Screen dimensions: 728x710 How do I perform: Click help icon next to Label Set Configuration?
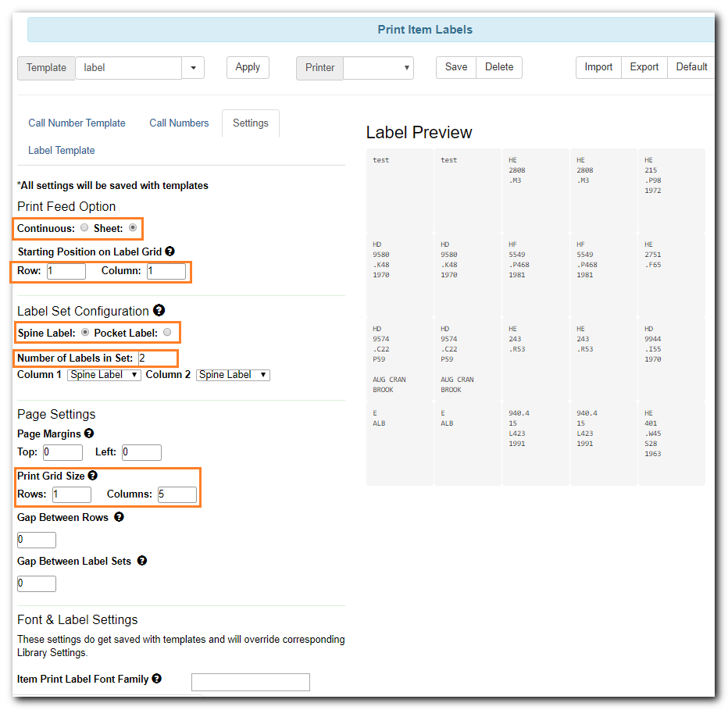tap(159, 310)
